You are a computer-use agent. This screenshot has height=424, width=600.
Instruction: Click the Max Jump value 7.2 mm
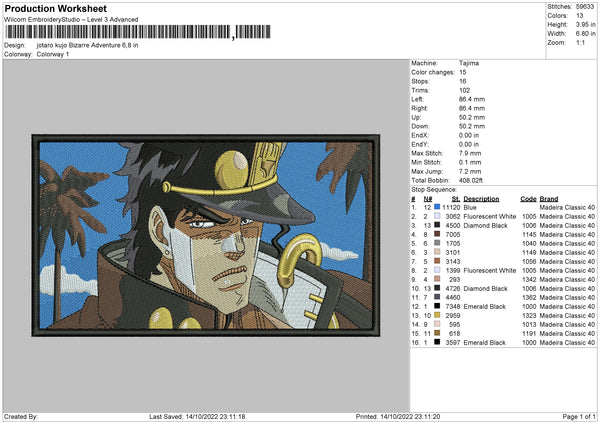[470, 171]
